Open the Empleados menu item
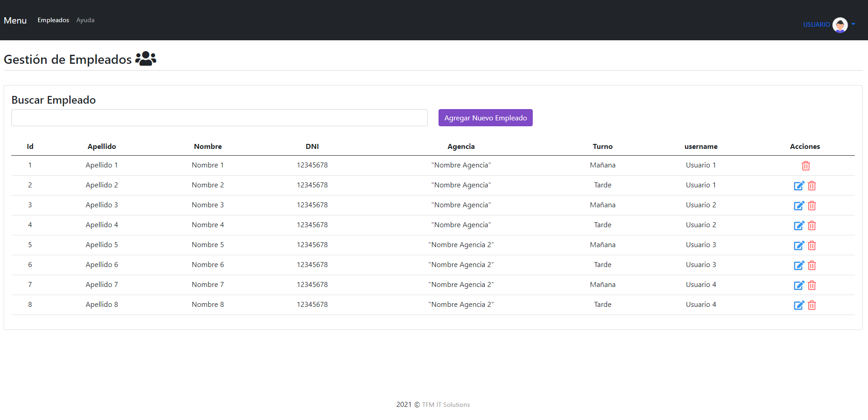 pos(53,20)
